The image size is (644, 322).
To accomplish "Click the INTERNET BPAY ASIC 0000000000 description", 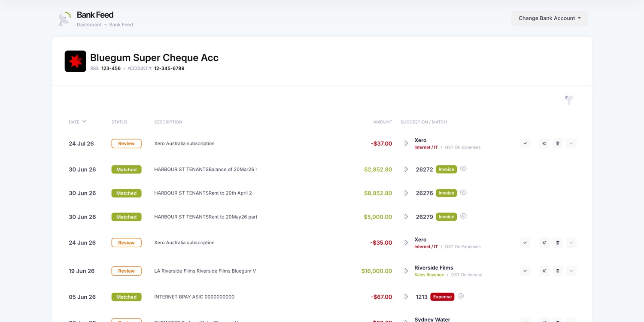I will click(x=194, y=297).
